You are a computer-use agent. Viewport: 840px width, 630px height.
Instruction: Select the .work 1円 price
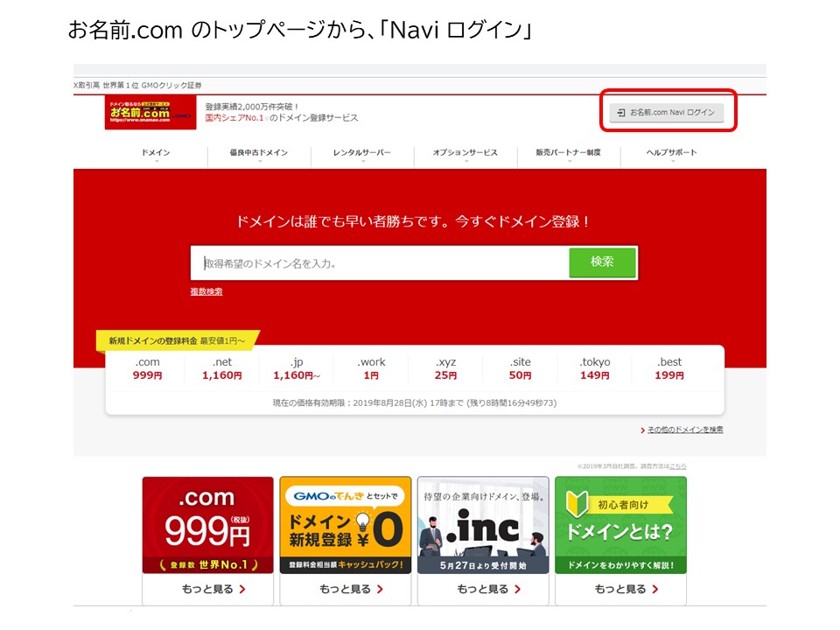[371, 368]
